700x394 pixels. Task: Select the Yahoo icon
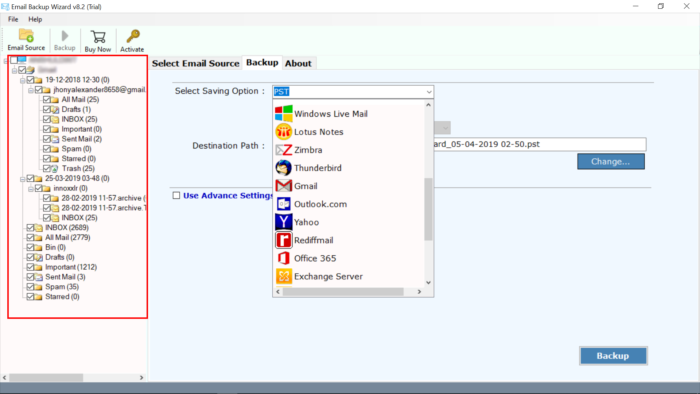tap(283, 222)
